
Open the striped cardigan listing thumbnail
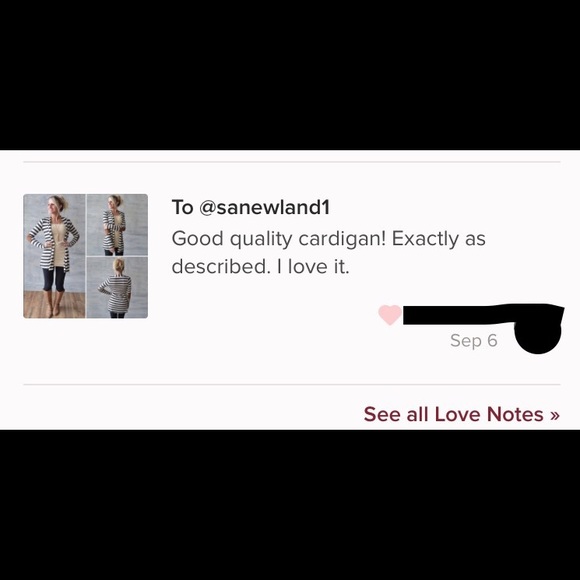click(85, 256)
